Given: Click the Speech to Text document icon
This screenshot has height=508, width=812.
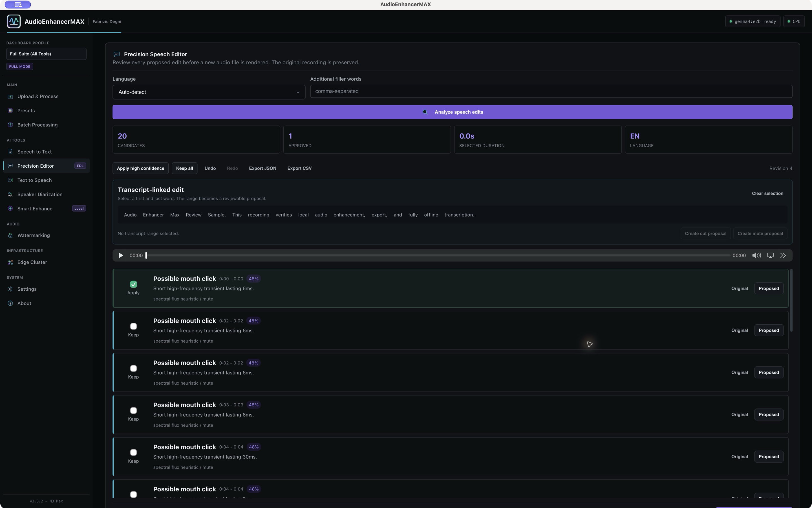Looking at the screenshot, I should [10, 152].
